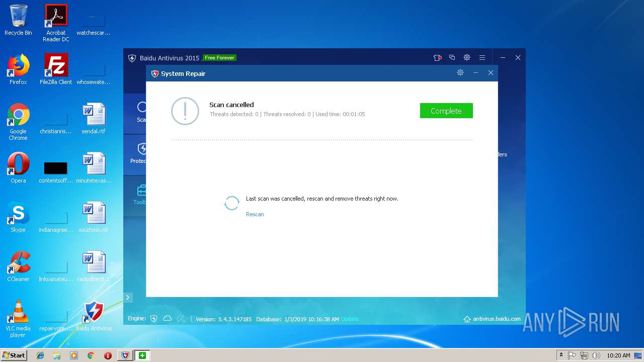Click the Rescan link
Viewport: 644px width, 362px height.
coord(255,214)
